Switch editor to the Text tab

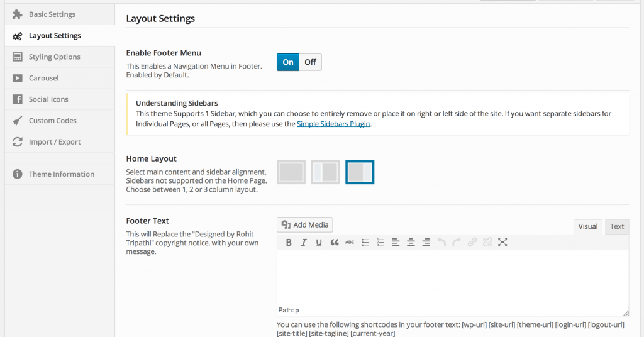[617, 226]
